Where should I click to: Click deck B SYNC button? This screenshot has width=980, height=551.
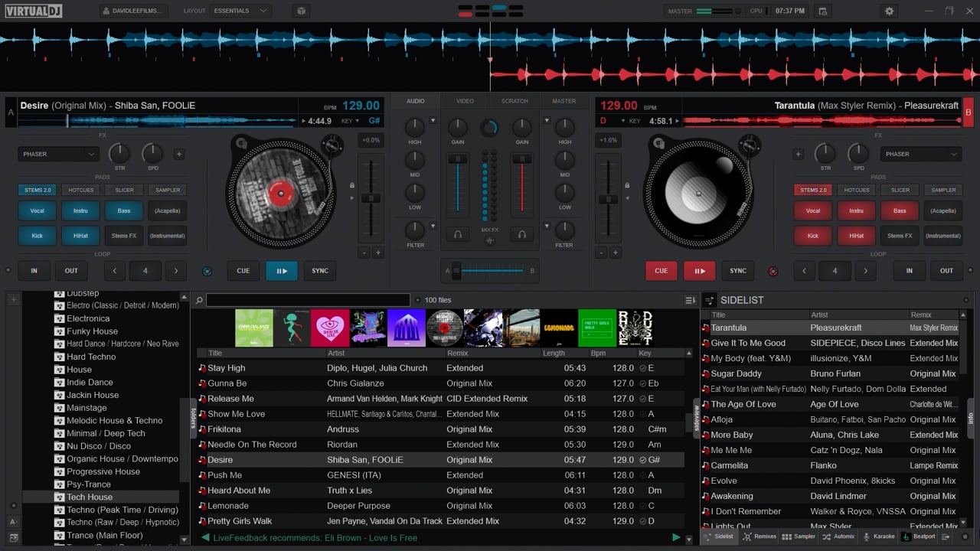pos(738,271)
